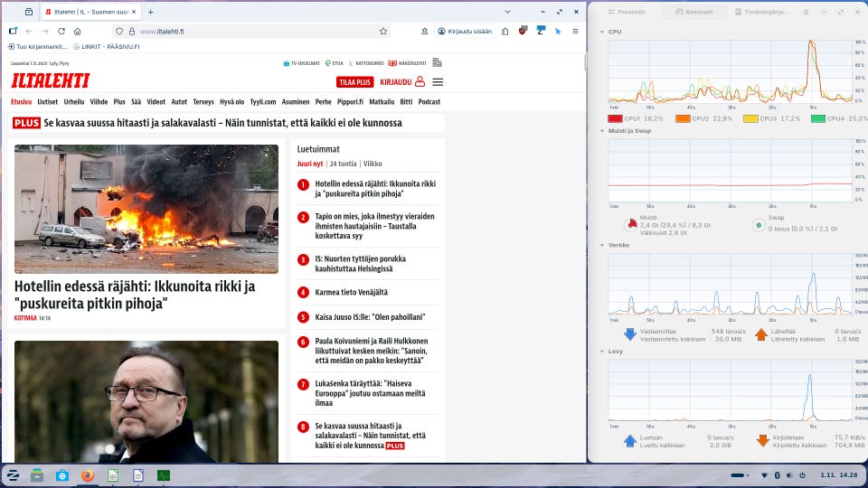Screen dimensions: 868x488
Task: Open the Iltalehti site hamburger menu
Action: (438, 81)
